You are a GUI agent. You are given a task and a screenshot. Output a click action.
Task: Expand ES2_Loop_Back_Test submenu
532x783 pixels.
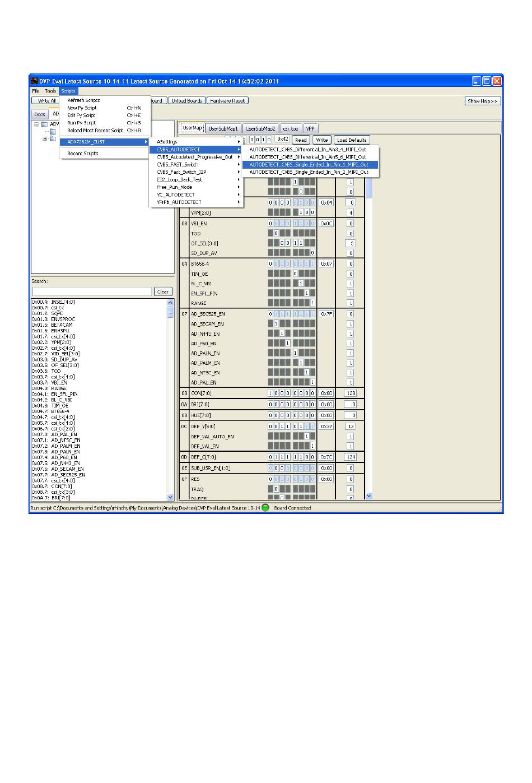[196, 179]
